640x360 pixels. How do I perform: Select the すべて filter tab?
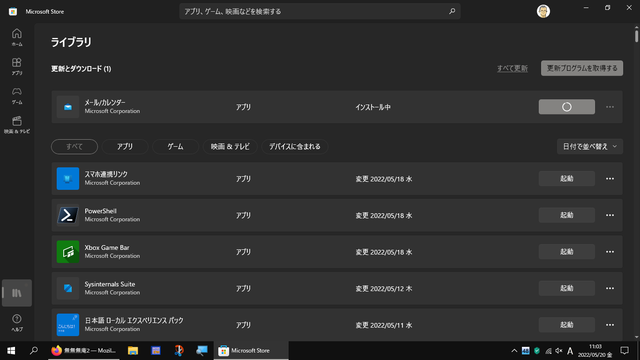click(74, 147)
